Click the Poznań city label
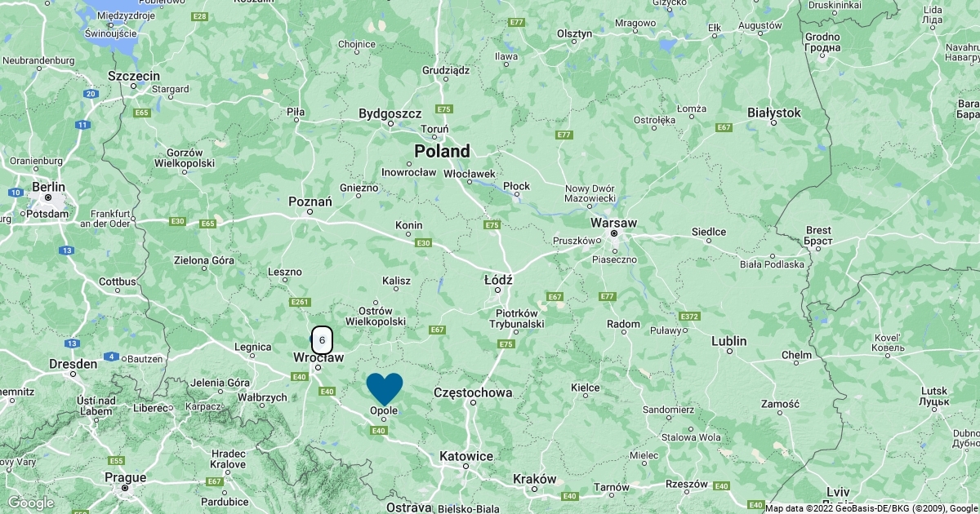This screenshot has height=514, width=980. click(x=310, y=201)
